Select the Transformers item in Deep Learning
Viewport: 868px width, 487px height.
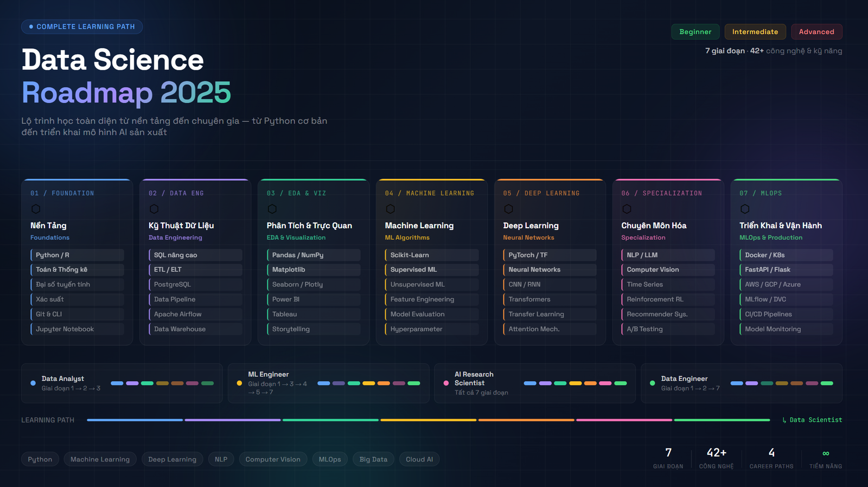click(x=550, y=299)
